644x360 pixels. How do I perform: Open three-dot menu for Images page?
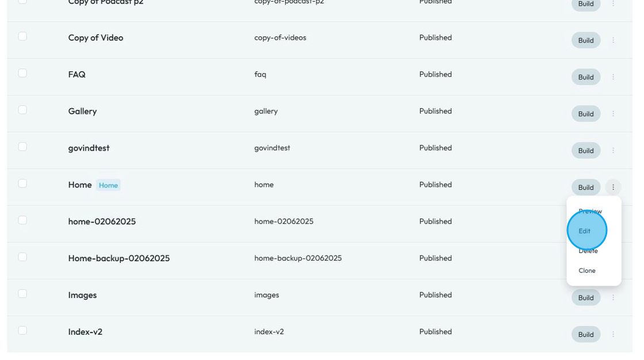click(x=613, y=298)
